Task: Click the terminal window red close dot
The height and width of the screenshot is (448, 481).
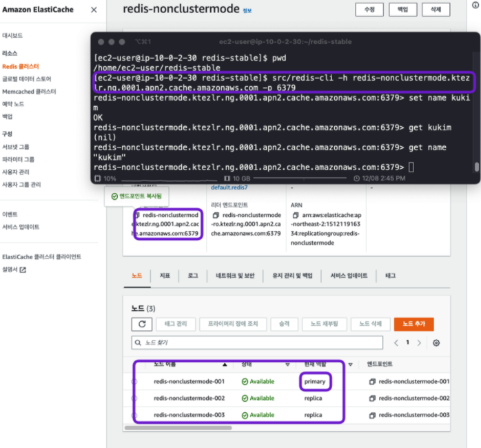Action: [x=101, y=42]
